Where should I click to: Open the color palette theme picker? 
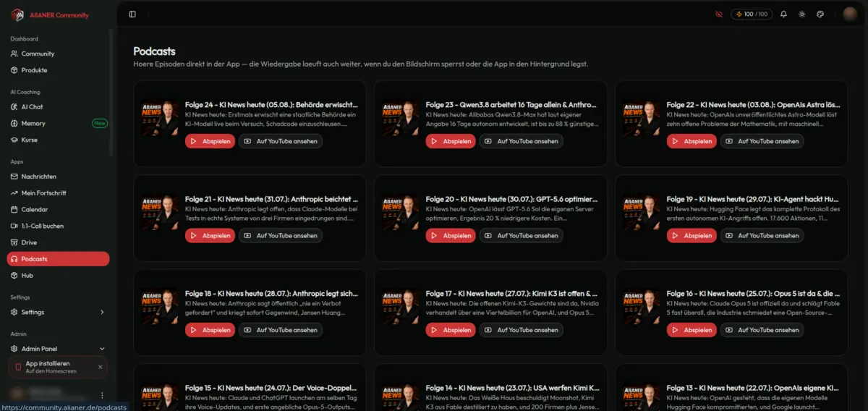[x=820, y=14]
